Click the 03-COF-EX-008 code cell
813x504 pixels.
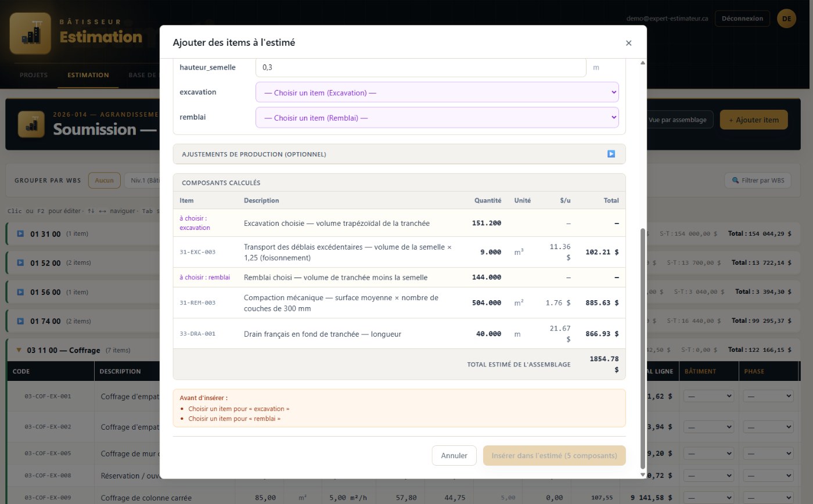click(x=48, y=476)
